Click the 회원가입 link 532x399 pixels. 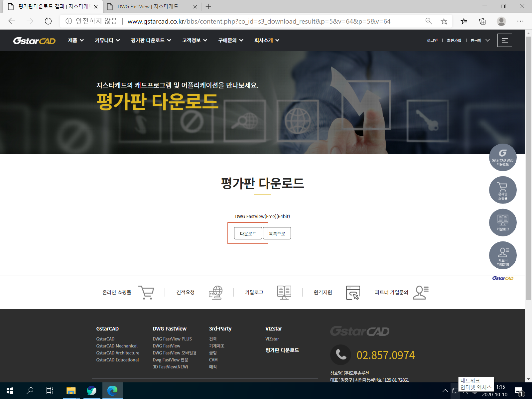454,40
